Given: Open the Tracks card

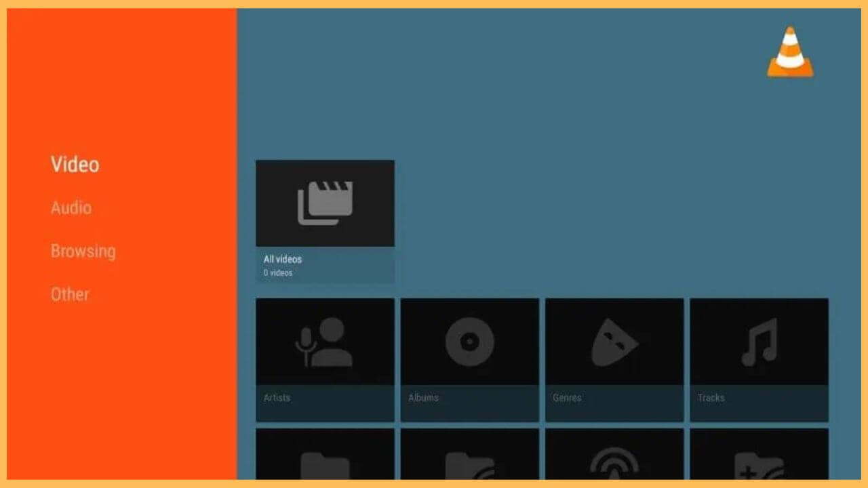Looking at the screenshot, I should tap(759, 360).
